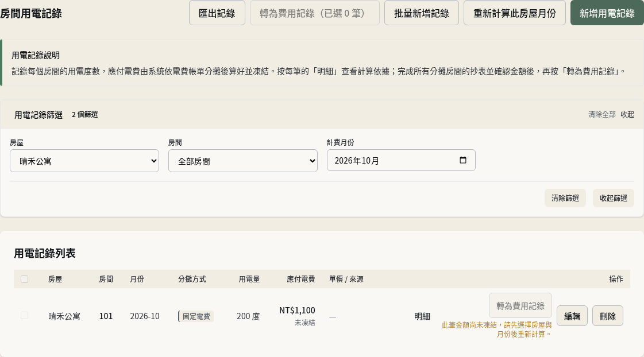Toggle the select-all checkbox in table header
This screenshot has height=357, width=644.
(x=25, y=279)
